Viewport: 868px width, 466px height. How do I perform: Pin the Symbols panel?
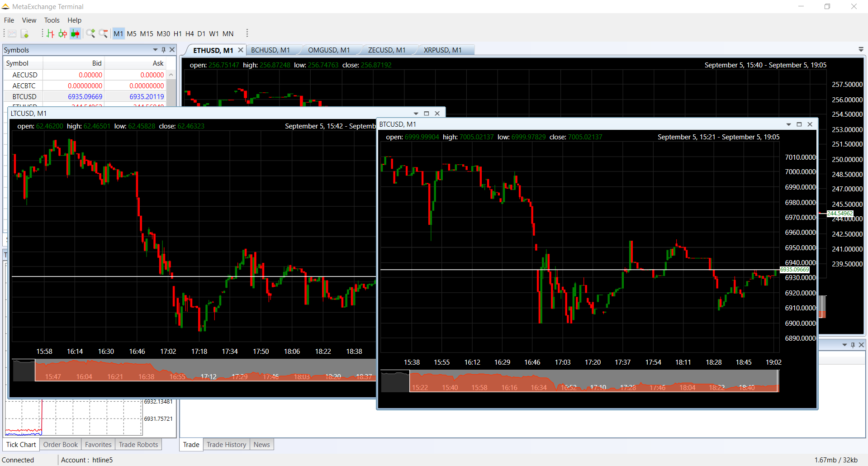[x=163, y=50]
